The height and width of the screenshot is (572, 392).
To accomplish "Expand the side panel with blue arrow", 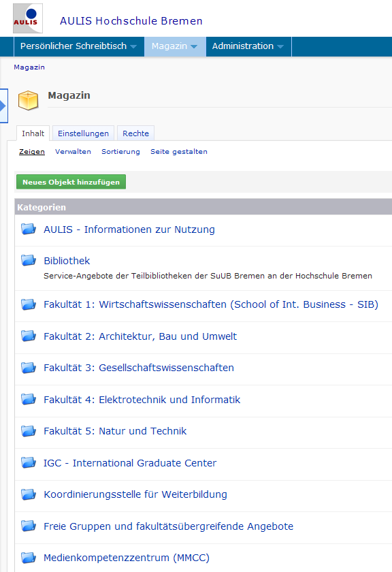I will point(3,106).
